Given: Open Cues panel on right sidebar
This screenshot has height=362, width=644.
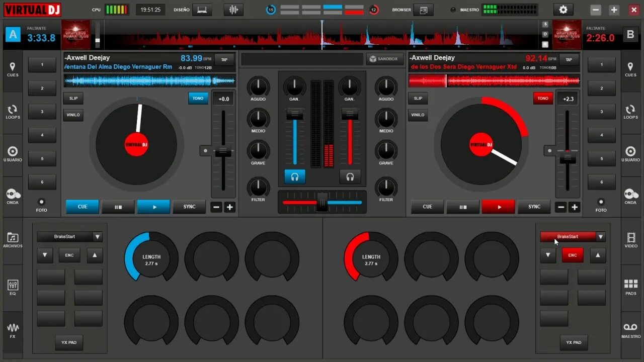Looking at the screenshot, I should pyautogui.click(x=630, y=69).
